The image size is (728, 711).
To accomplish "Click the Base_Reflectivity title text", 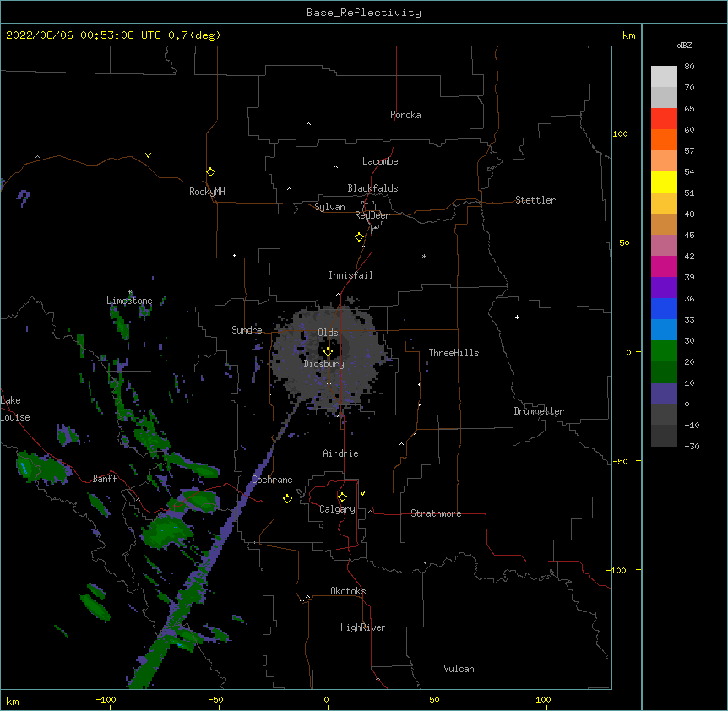I will [364, 13].
